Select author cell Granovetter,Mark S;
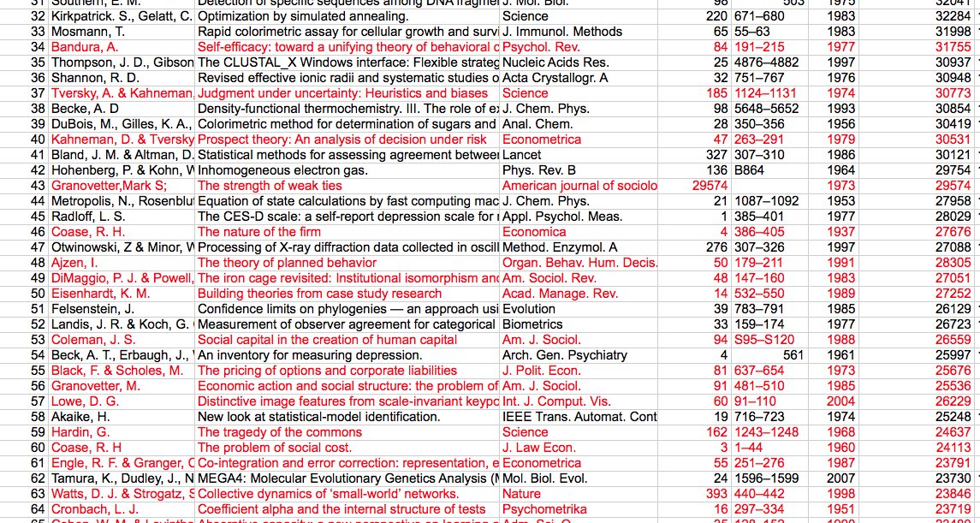 tap(122, 186)
